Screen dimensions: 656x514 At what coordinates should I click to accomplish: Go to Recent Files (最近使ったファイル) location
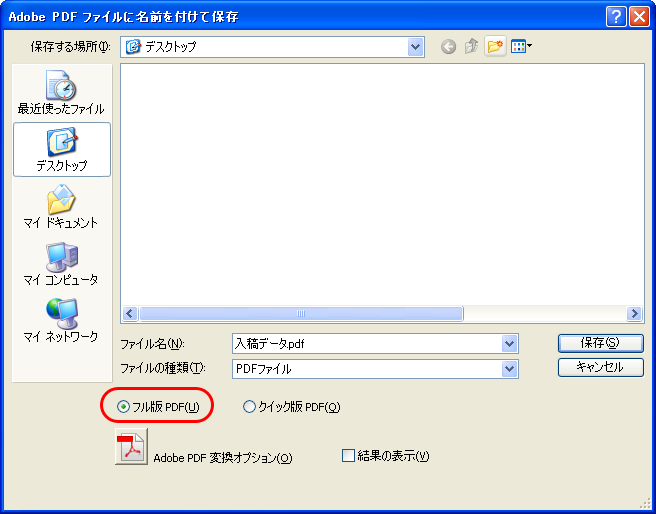point(61,92)
